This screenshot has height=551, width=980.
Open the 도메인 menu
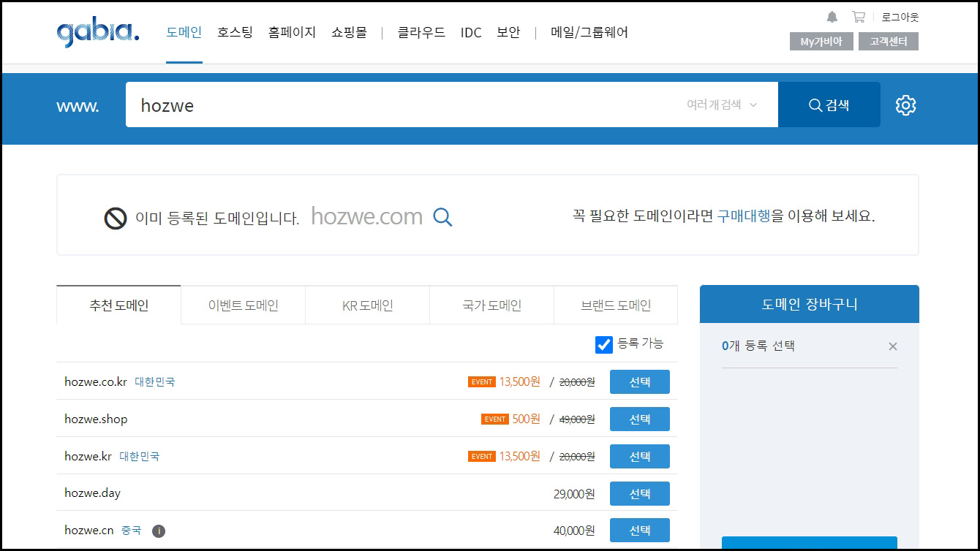tap(184, 32)
